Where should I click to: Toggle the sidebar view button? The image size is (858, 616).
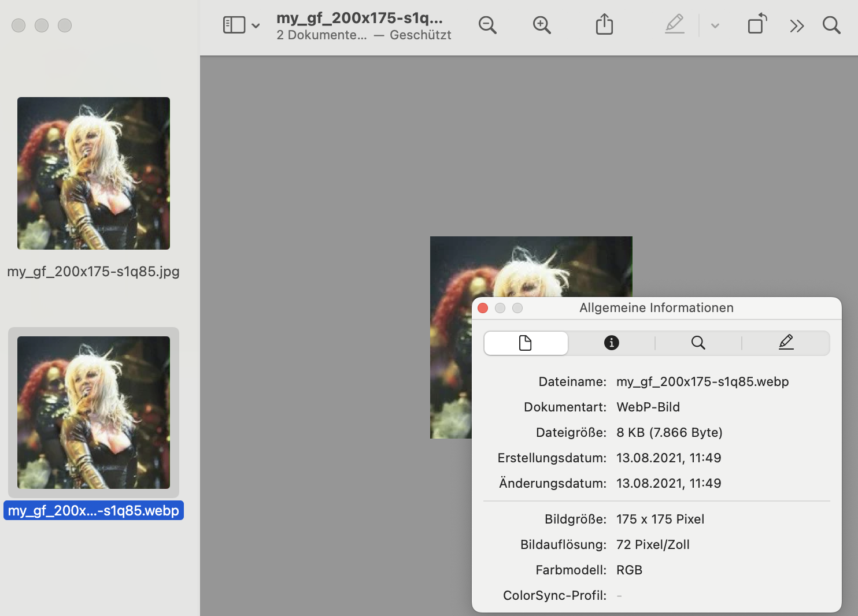234,25
